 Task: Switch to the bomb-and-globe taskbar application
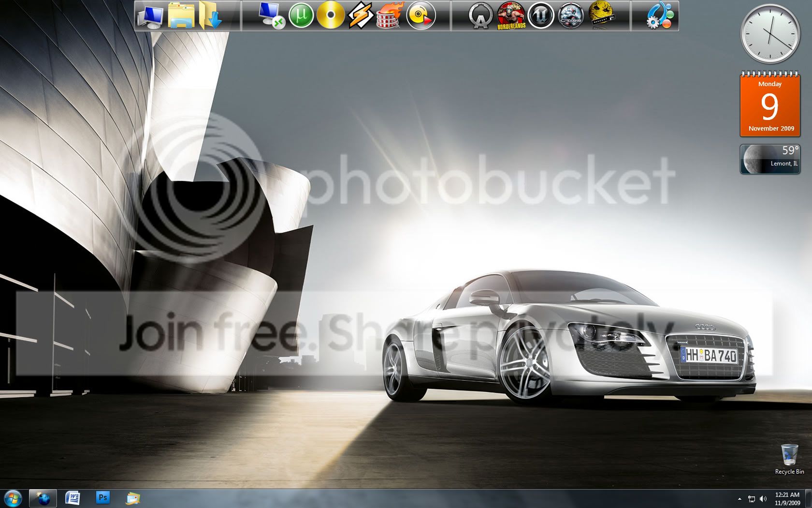click(x=43, y=498)
